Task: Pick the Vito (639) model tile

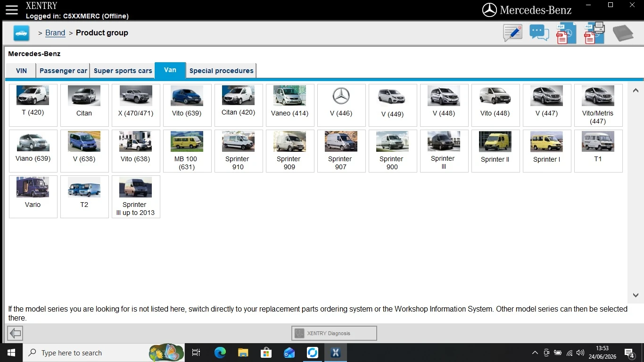Action: tap(187, 105)
